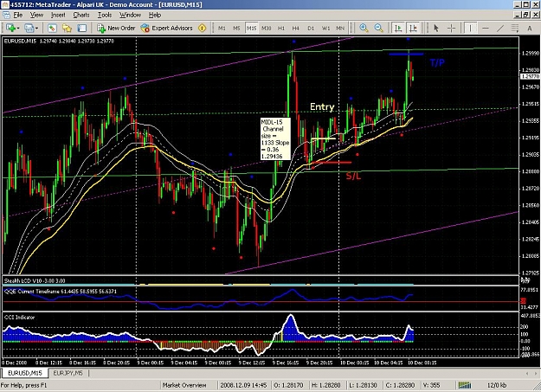Screen dimensions: 541x392
Task: Switch to the H4 timeframe
Action: point(296,29)
